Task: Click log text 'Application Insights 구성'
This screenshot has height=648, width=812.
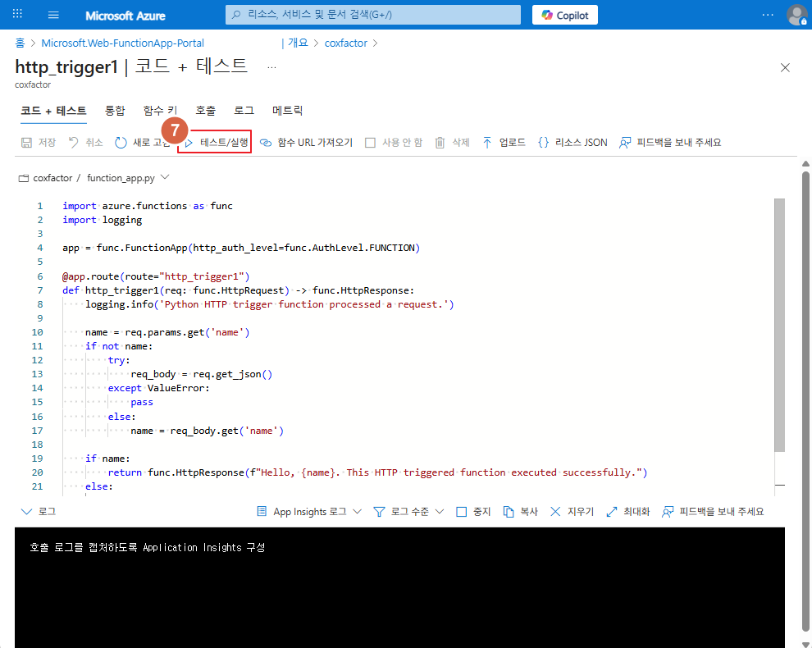Action: click(x=204, y=547)
